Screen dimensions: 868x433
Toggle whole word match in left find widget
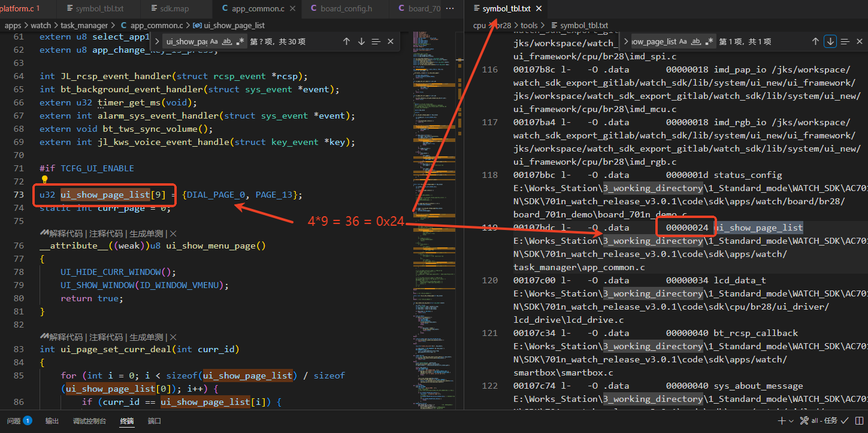pyautogui.click(x=226, y=41)
